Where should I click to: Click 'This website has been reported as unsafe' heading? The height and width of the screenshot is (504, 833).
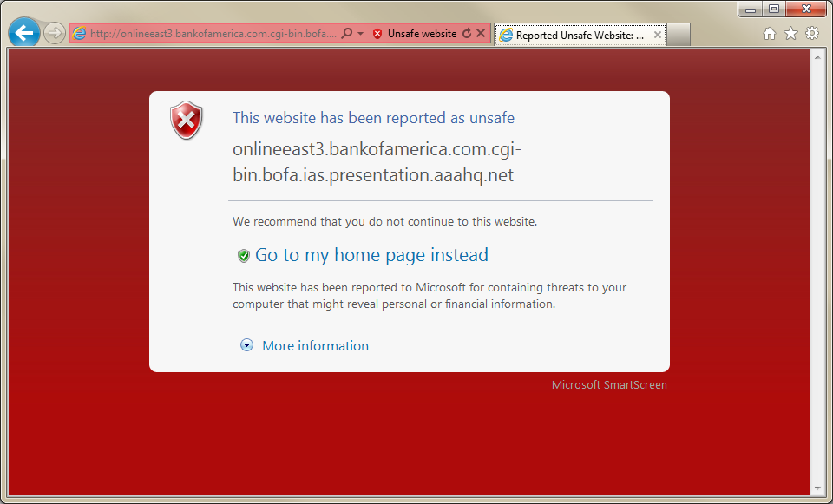pos(373,118)
